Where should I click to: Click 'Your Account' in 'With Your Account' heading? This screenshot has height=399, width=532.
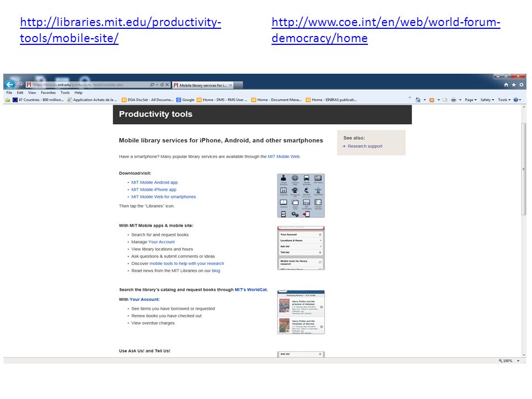tap(144, 299)
